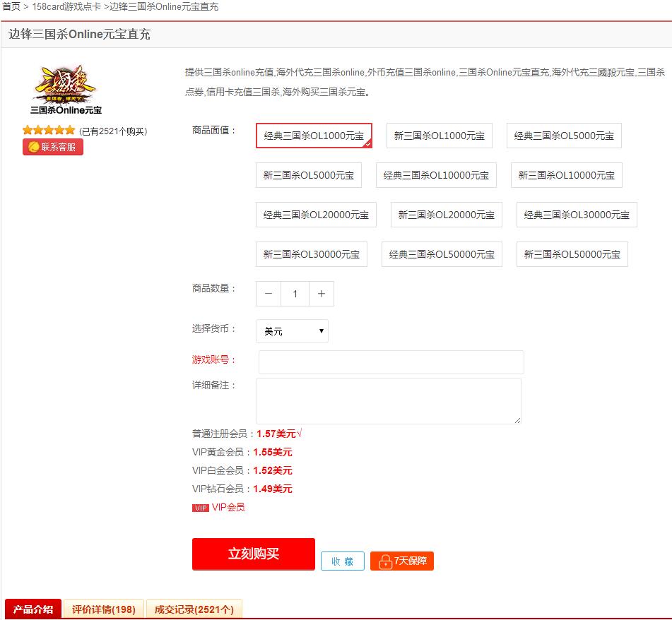The width and height of the screenshot is (672, 620).
Task: Click the red VIP badge icon
Action: point(201,508)
